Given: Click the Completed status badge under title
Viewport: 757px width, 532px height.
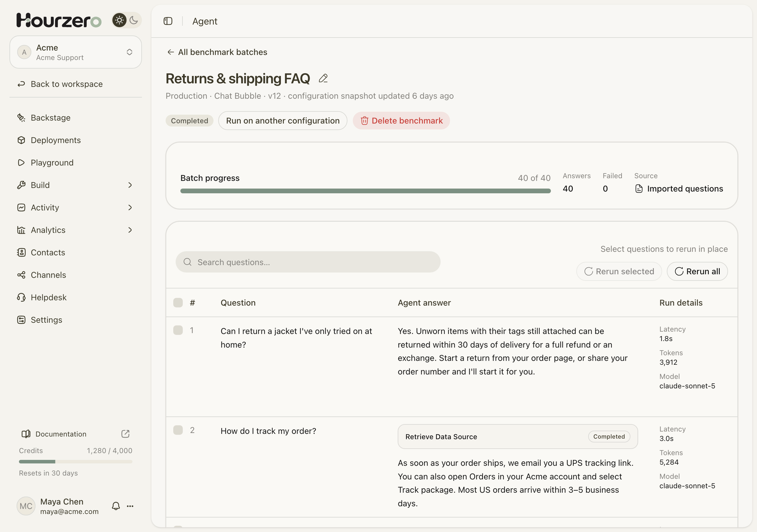Looking at the screenshot, I should coord(190,121).
